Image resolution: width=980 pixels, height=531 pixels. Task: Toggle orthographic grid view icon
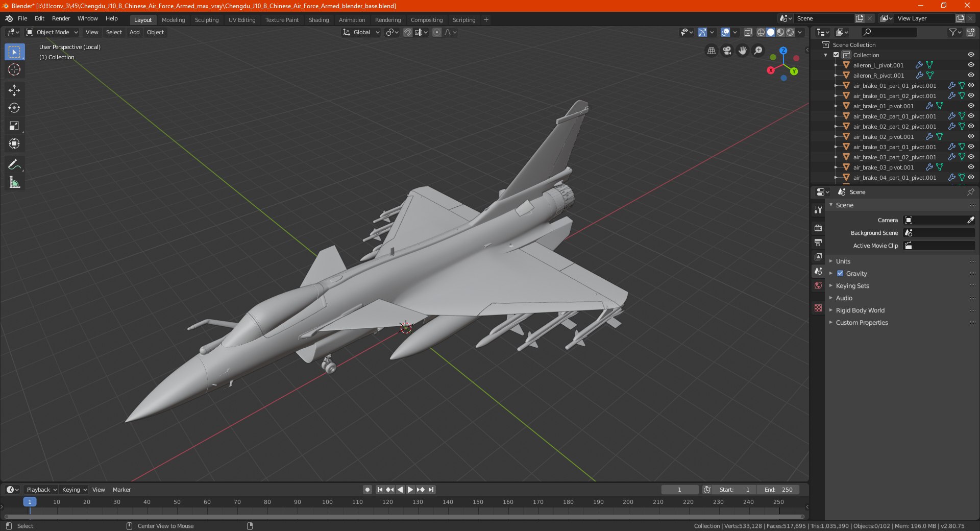(711, 51)
